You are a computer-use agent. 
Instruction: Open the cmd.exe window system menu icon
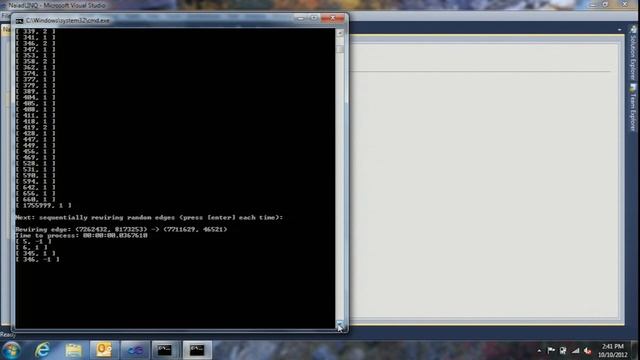point(19,20)
